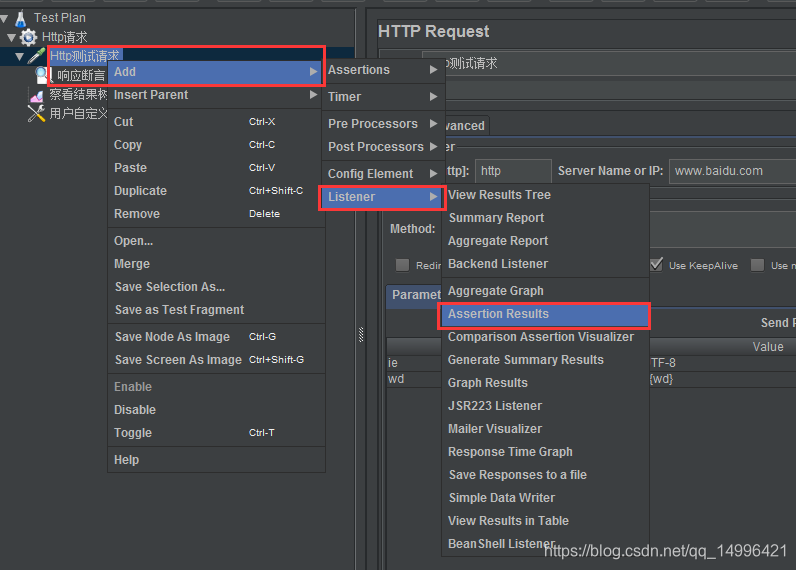This screenshot has height=570, width=796.
Task: Select Save Screen As Image
Action: coord(216,359)
